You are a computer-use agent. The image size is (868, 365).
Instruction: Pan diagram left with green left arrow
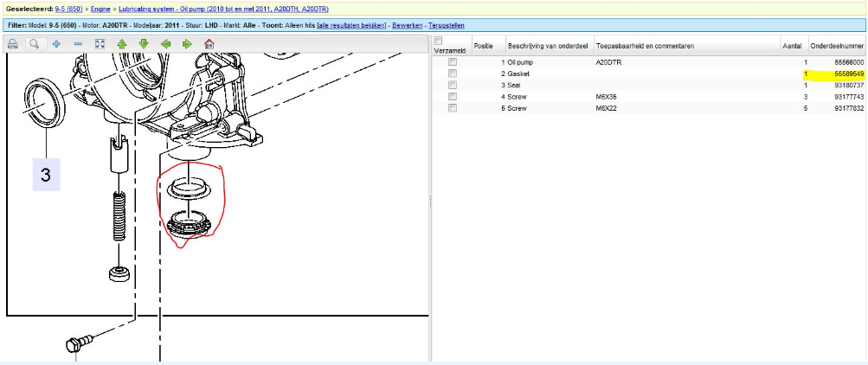click(165, 43)
